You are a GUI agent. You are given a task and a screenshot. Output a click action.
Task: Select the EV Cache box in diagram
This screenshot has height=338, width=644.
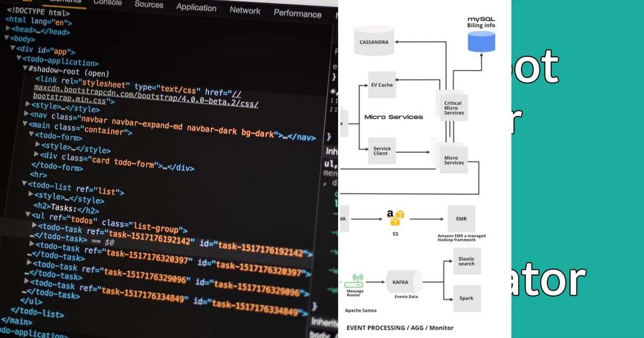[382, 85]
